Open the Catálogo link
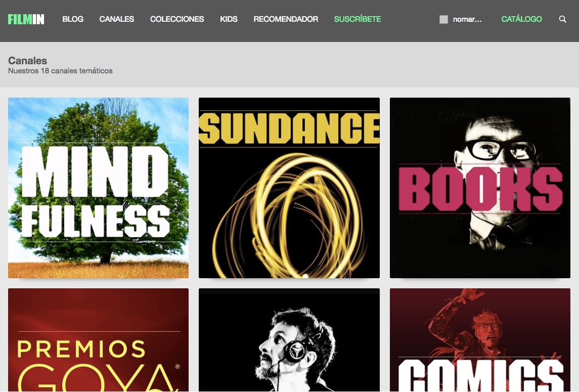 point(521,19)
